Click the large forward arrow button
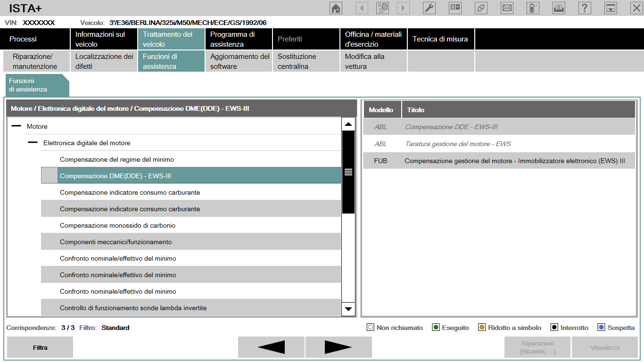 339,347
